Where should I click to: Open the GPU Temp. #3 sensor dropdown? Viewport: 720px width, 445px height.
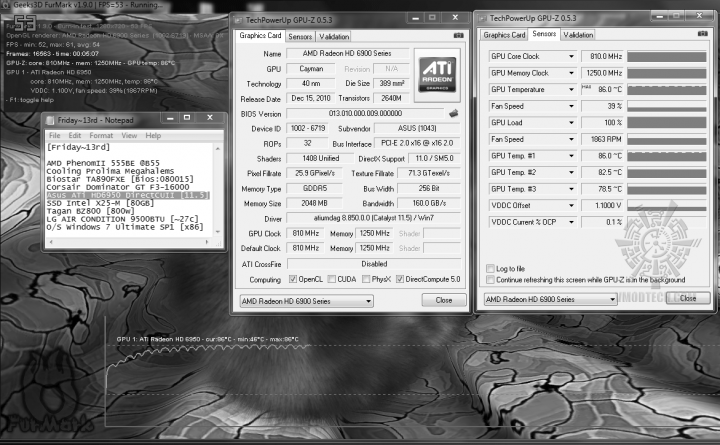[571, 189]
